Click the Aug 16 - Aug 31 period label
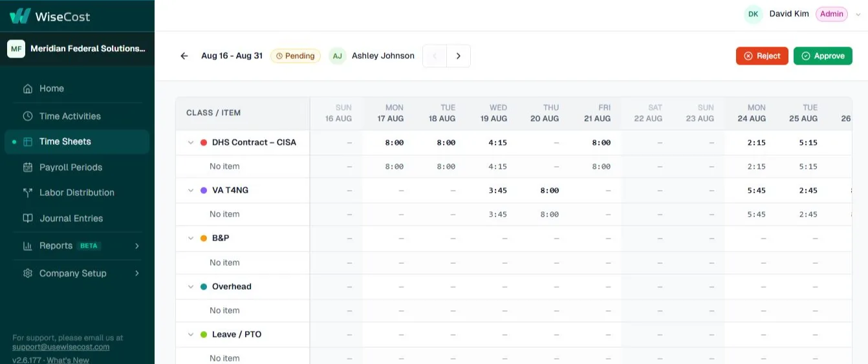 click(232, 56)
